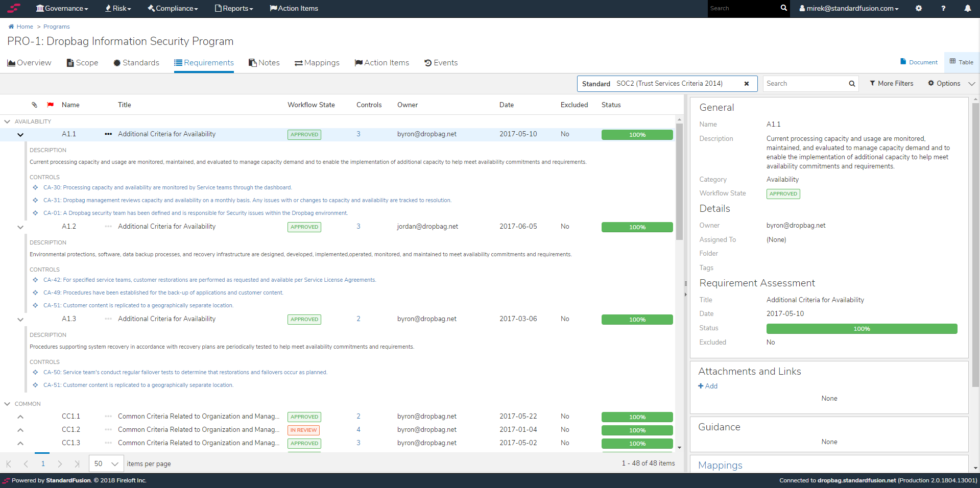Viewport: 980px width, 488px height.
Task: Open the Compliance menu
Action: (x=173, y=8)
